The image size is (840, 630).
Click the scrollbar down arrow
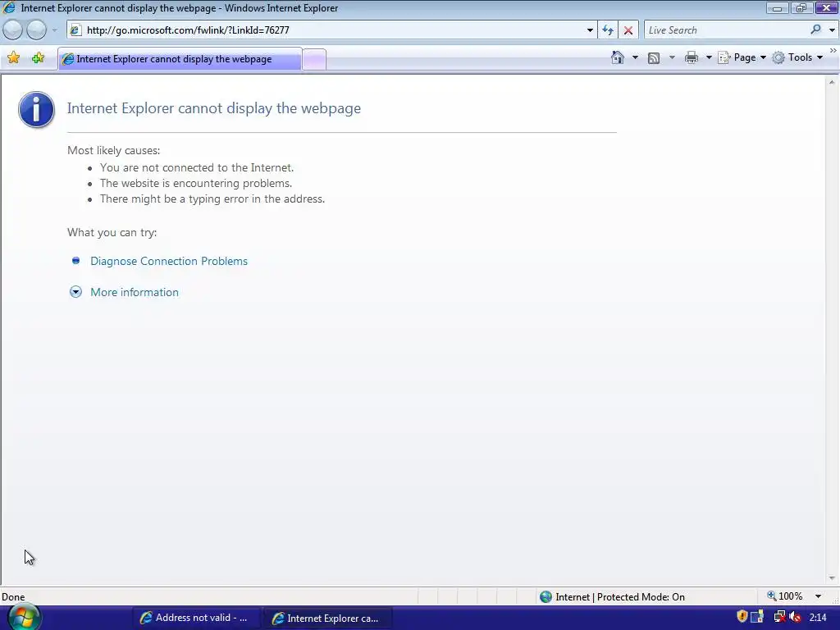(832, 578)
